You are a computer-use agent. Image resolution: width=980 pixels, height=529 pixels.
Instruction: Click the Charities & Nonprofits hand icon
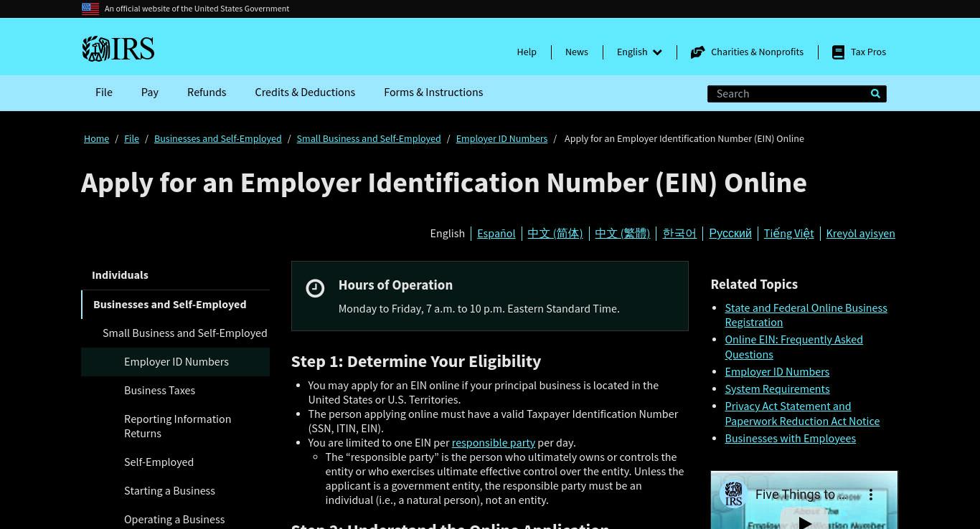[x=697, y=52]
